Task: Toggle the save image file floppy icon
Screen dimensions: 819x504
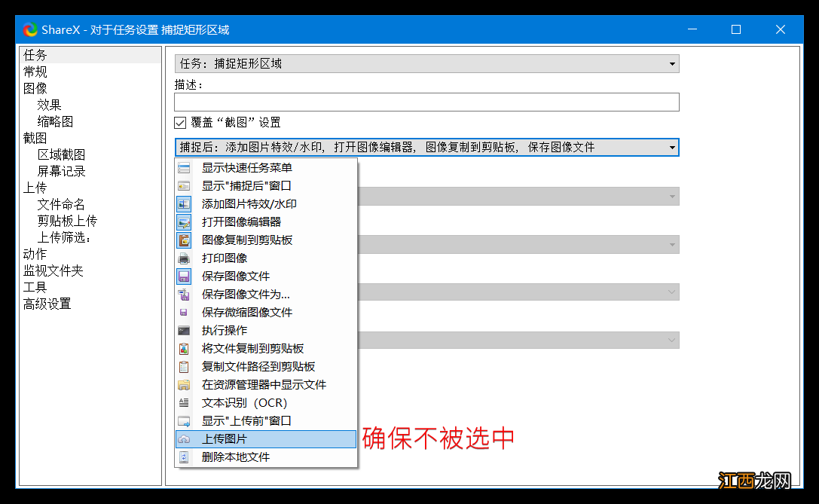Action: point(184,276)
